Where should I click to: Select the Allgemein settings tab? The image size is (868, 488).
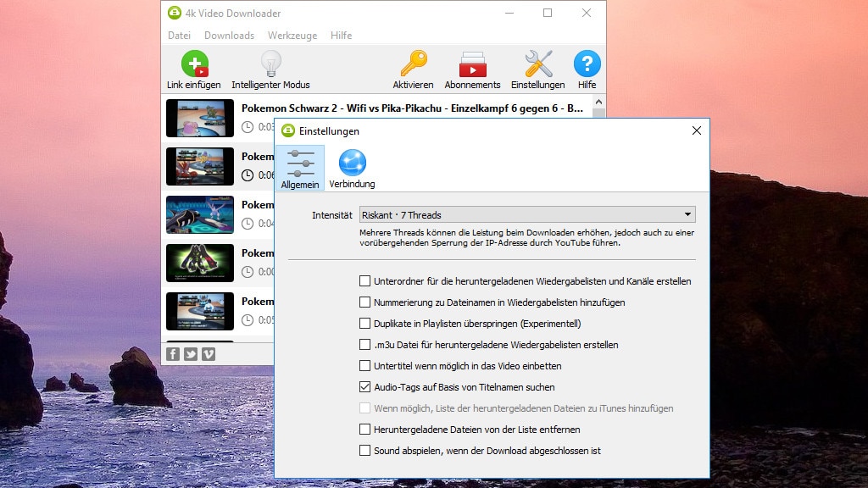point(299,169)
